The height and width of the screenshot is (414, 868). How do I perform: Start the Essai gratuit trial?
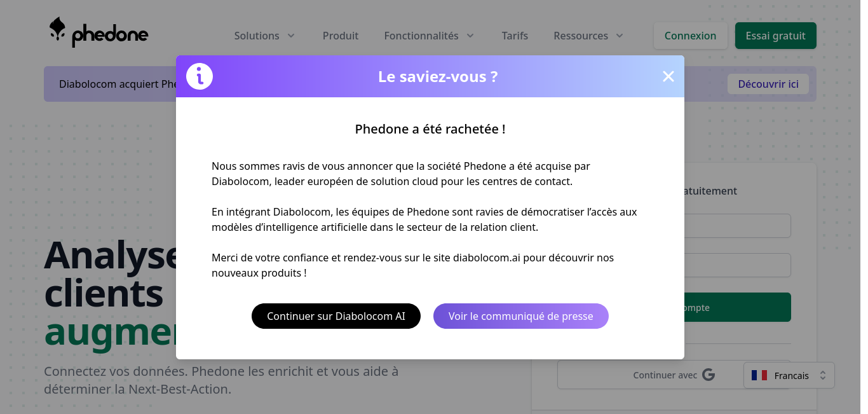click(776, 36)
